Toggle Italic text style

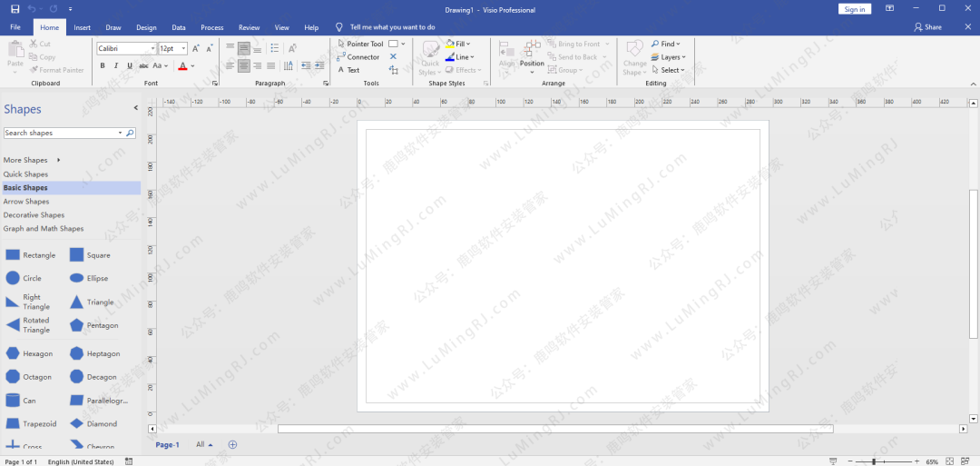pos(116,66)
